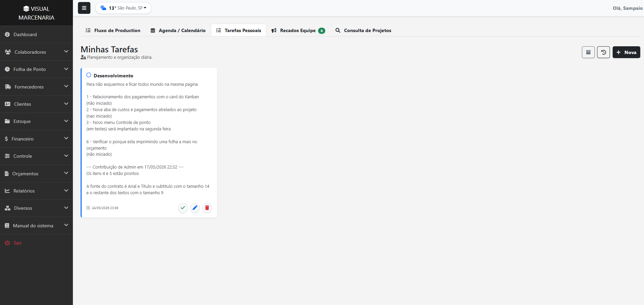Open the São Paulo weather location dropdown

click(x=123, y=8)
